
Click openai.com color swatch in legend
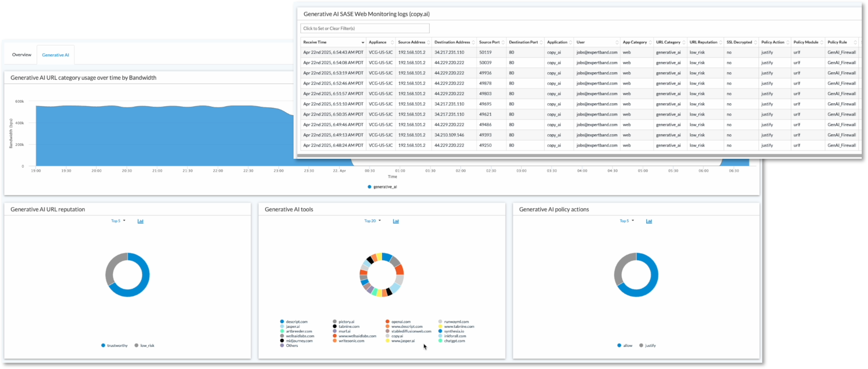[x=387, y=321]
